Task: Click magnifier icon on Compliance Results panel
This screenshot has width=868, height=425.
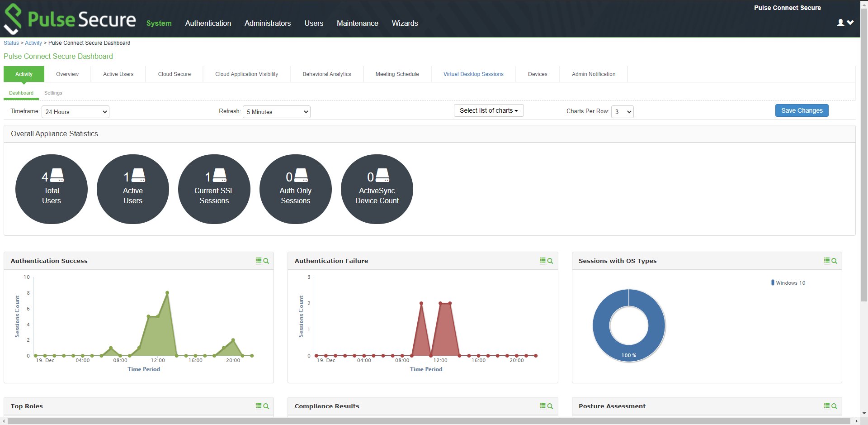Action: (x=550, y=406)
